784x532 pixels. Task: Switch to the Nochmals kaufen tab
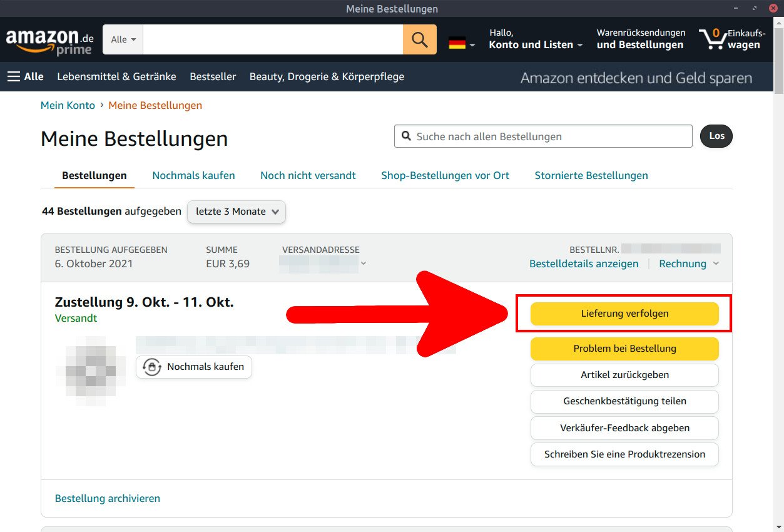pyautogui.click(x=194, y=175)
